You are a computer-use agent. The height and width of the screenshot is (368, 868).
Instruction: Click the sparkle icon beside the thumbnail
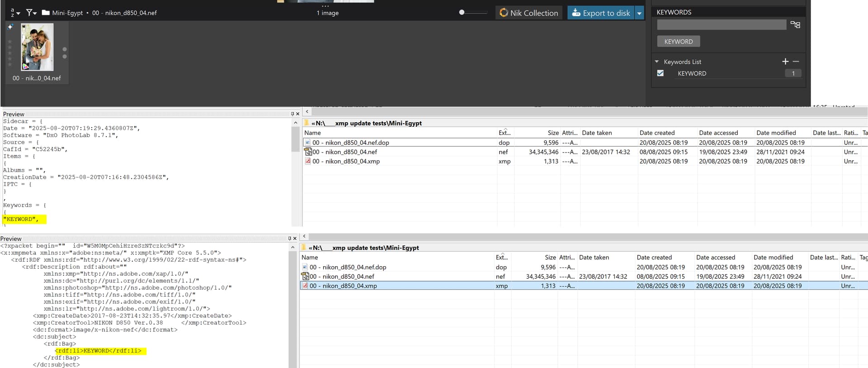10,27
